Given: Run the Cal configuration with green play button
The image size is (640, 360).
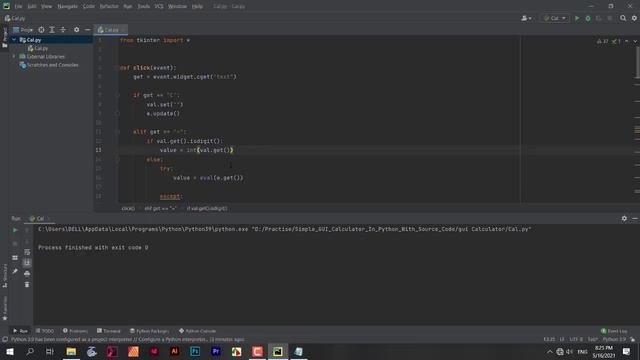Looking at the screenshot, I should click(577, 18).
